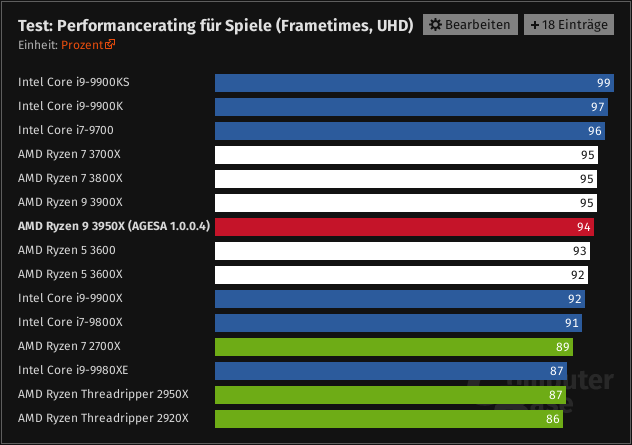Click the external-link icon next to Prozent

coord(110,44)
